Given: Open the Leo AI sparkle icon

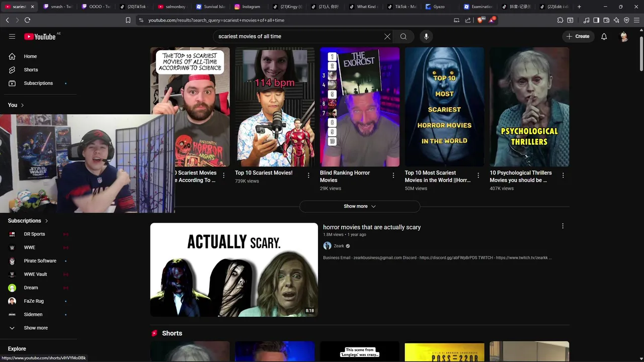Looking at the screenshot, I should tap(616, 20).
